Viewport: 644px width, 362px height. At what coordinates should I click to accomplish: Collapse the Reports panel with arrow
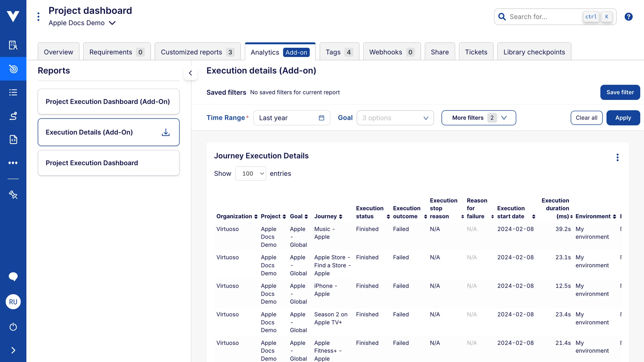(190, 73)
